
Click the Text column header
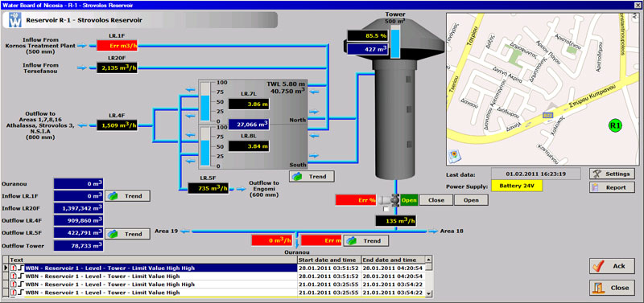(x=153, y=260)
